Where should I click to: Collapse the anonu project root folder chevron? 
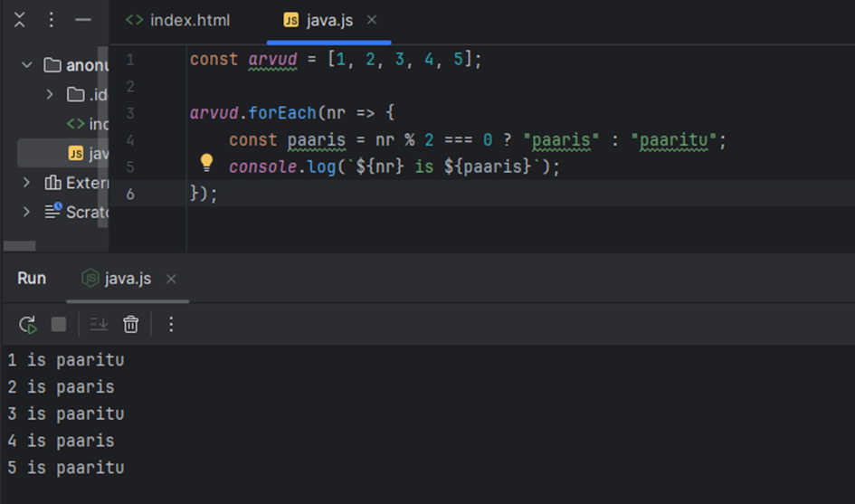pyautogui.click(x=26, y=65)
